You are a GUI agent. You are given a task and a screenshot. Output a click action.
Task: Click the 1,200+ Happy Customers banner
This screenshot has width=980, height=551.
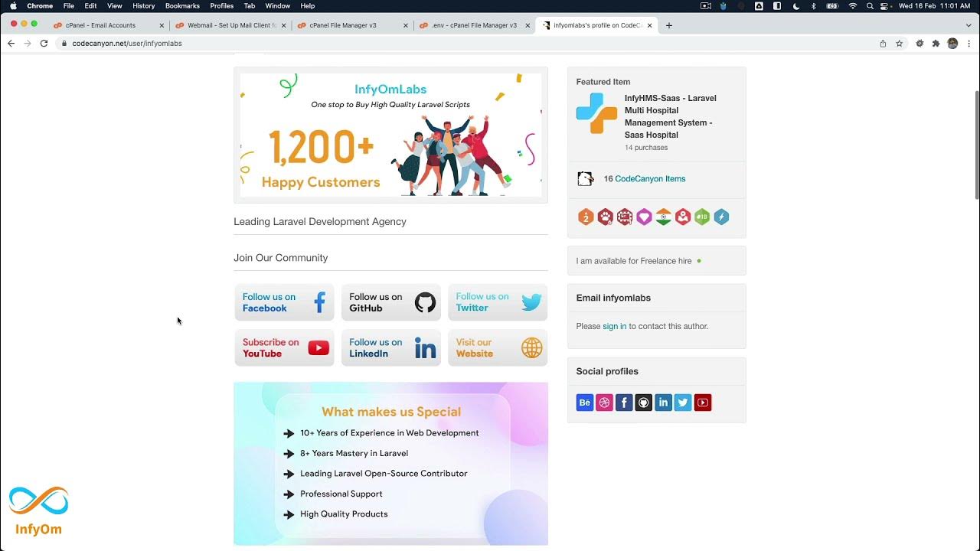coord(391,135)
